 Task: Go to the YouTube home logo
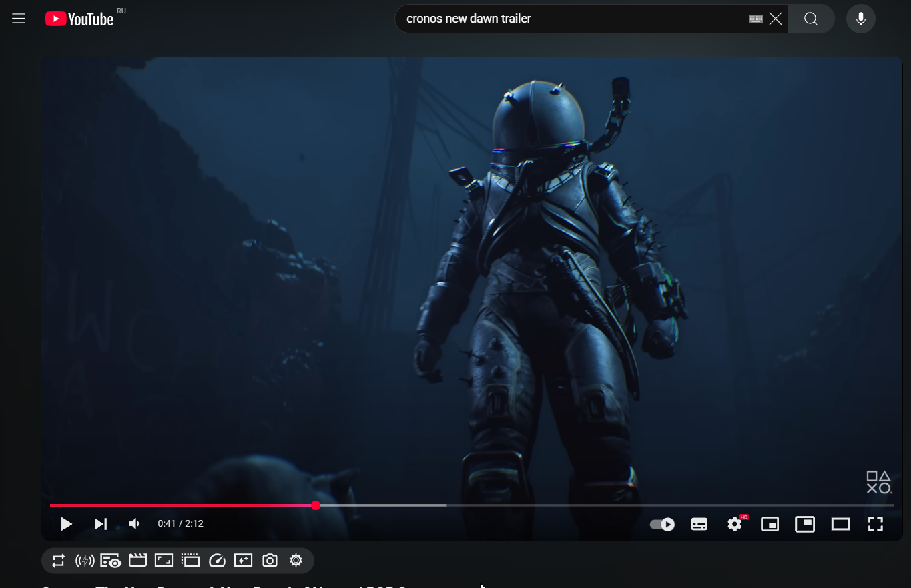[79, 19]
